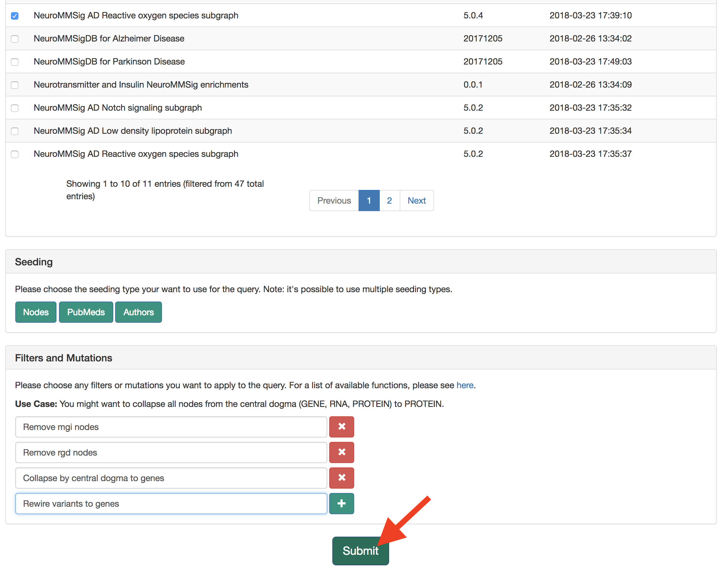The height and width of the screenshot is (575, 728).
Task: Delete the 'Remove rgd nodes' filter row
Action: [x=341, y=452]
